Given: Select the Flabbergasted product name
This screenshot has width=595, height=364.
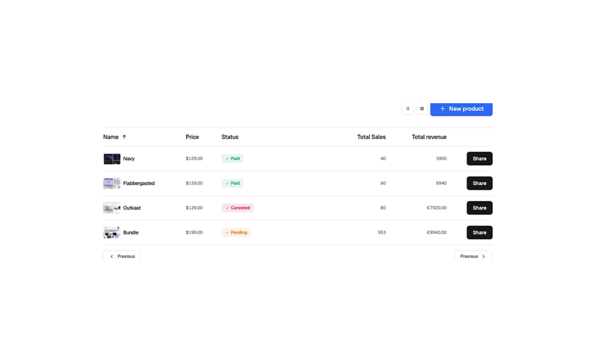Looking at the screenshot, I should [139, 183].
